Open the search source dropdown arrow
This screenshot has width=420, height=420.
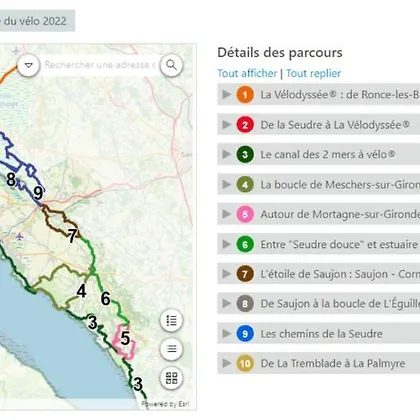[x=29, y=65]
